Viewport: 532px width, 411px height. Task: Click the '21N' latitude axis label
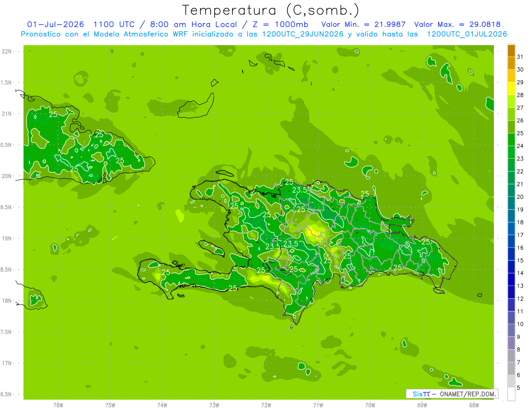point(6,114)
